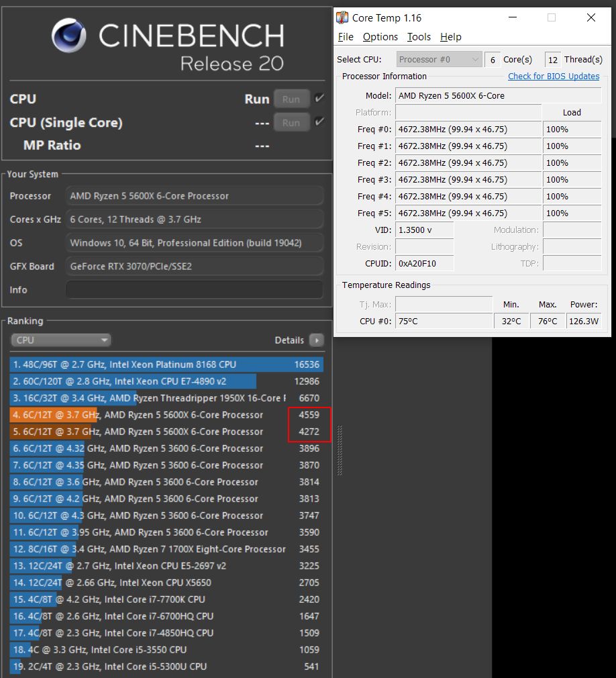This screenshot has width=616, height=678.
Task: Open the Tools menu in Core Temp
Action: point(419,37)
